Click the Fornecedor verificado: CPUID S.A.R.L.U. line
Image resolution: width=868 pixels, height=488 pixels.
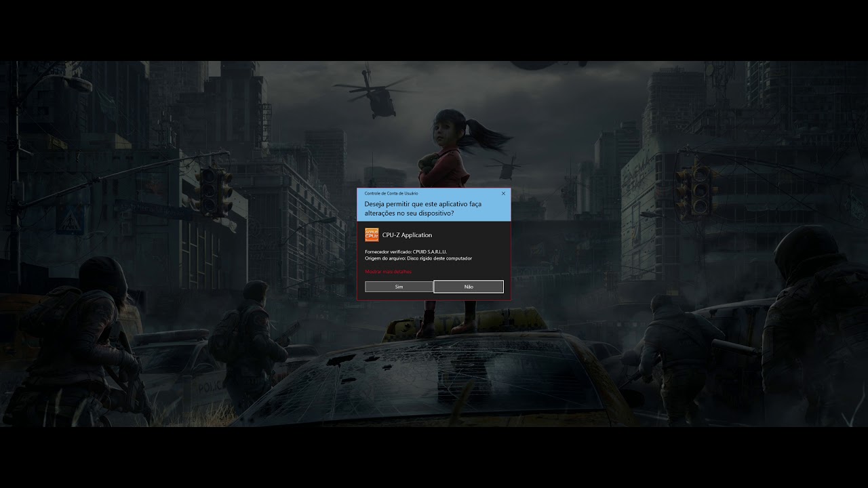tap(406, 251)
